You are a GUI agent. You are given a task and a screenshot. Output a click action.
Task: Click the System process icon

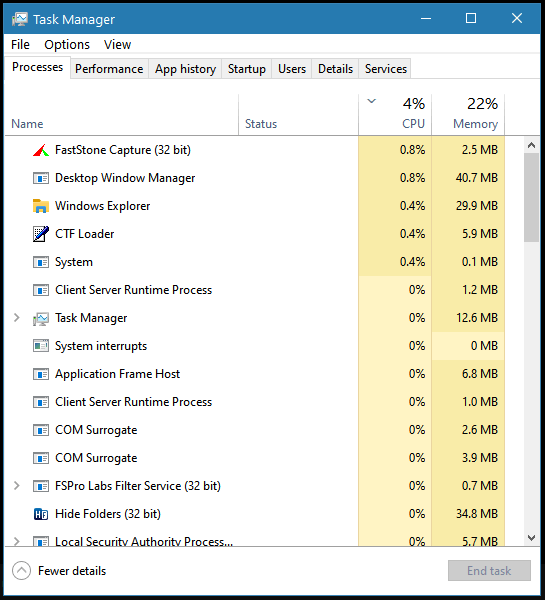pos(41,262)
